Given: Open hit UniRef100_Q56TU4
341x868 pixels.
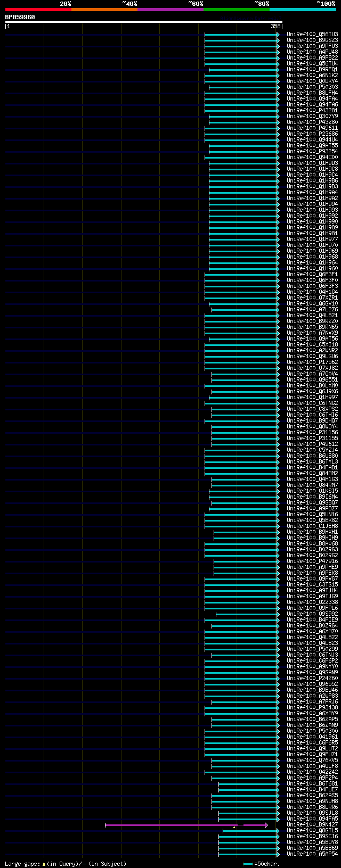Looking at the screenshot, I should coord(312,63).
